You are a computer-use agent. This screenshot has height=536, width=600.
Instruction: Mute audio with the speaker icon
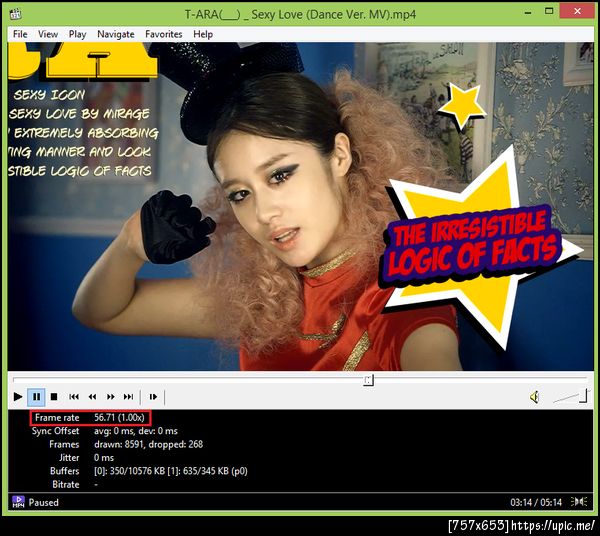tap(535, 397)
